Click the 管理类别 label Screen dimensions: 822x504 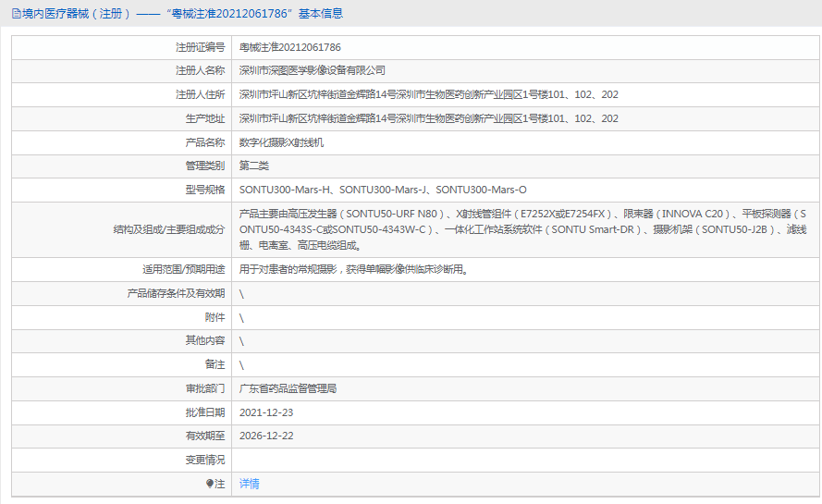point(205,166)
